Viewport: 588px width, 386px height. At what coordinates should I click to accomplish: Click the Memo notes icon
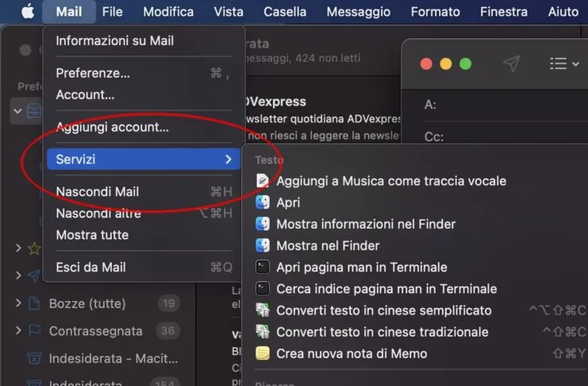point(263,353)
